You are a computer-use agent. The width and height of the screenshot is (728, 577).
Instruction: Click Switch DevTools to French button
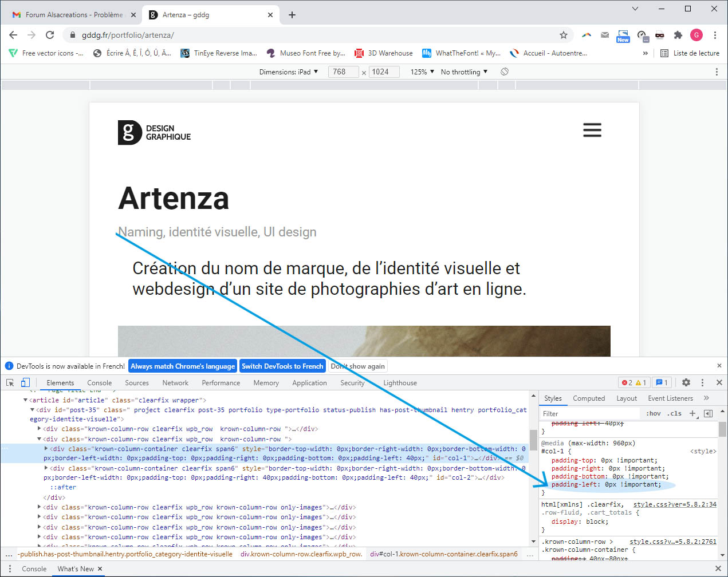[x=282, y=366]
